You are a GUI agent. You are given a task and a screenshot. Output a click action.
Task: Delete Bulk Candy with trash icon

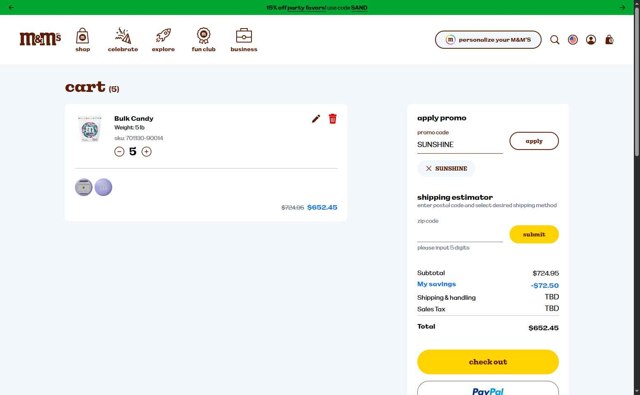[333, 119]
